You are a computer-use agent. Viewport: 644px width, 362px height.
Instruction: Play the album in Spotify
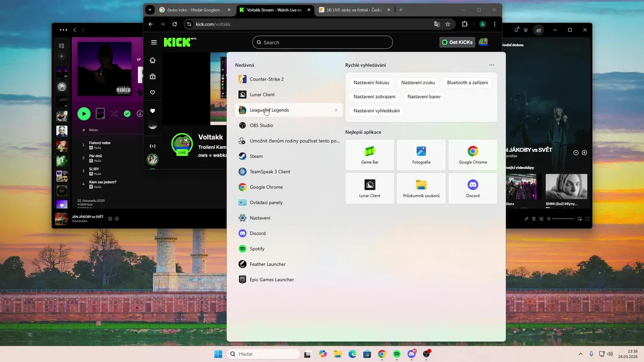pos(84,114)
